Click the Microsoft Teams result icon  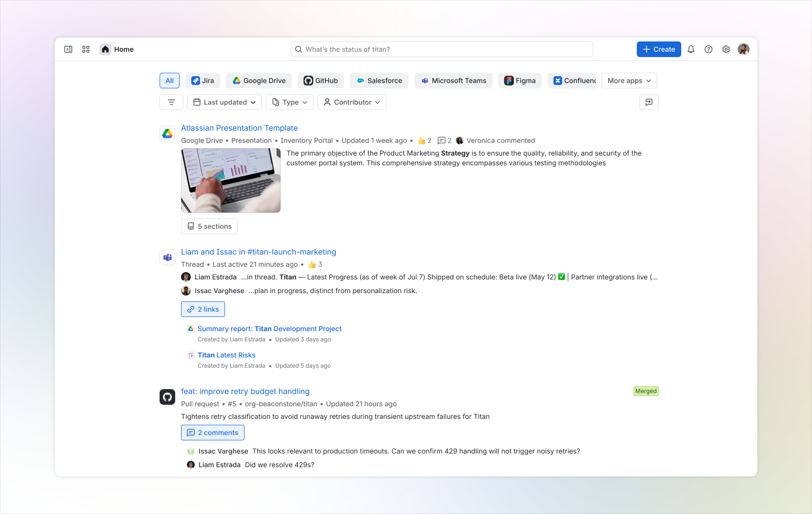coord(167,257)
